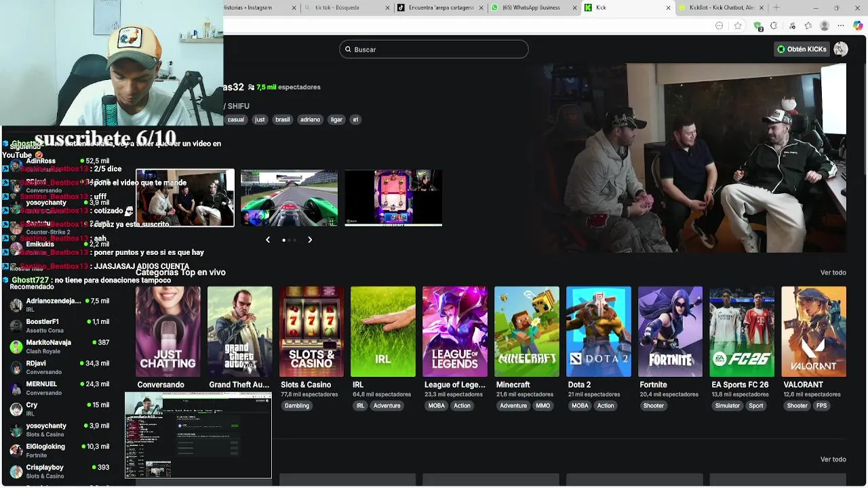Open the League of Legends category card
868x488 pixels.
click(455, 331)
